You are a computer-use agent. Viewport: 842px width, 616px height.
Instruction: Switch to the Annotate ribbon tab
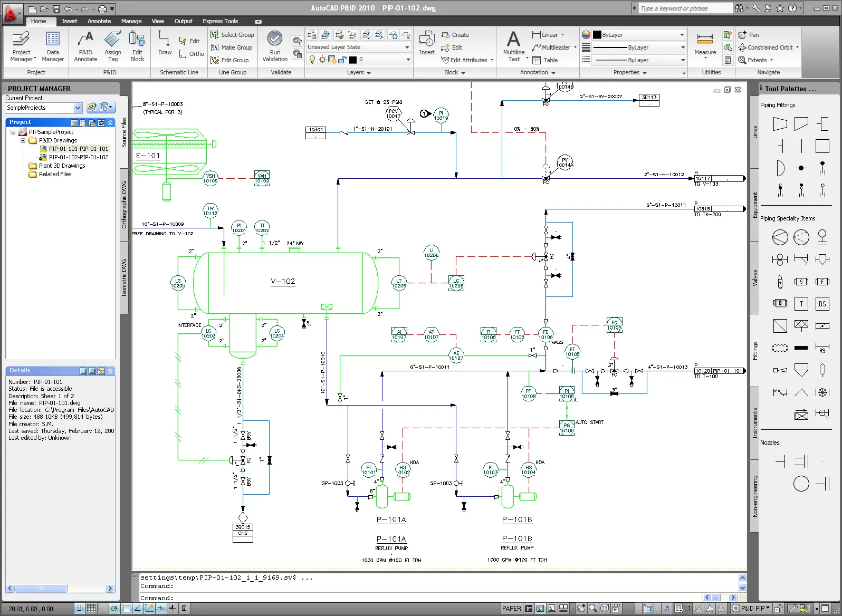pos(99,21)
